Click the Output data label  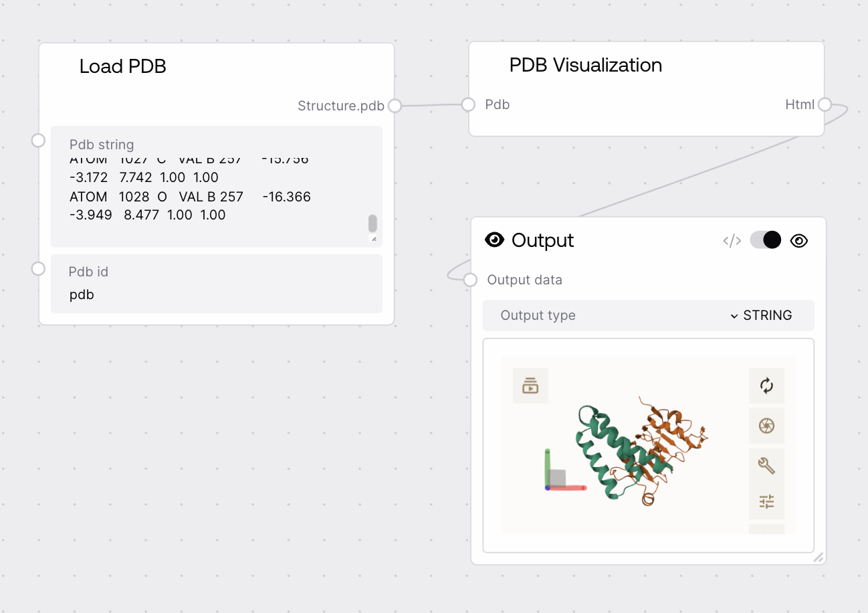(524, 280)
